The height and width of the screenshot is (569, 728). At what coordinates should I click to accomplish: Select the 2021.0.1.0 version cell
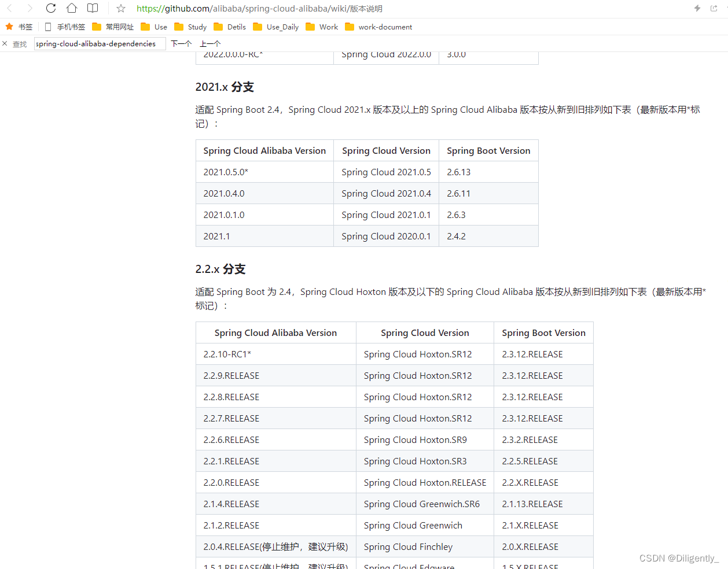pos(264,215)
